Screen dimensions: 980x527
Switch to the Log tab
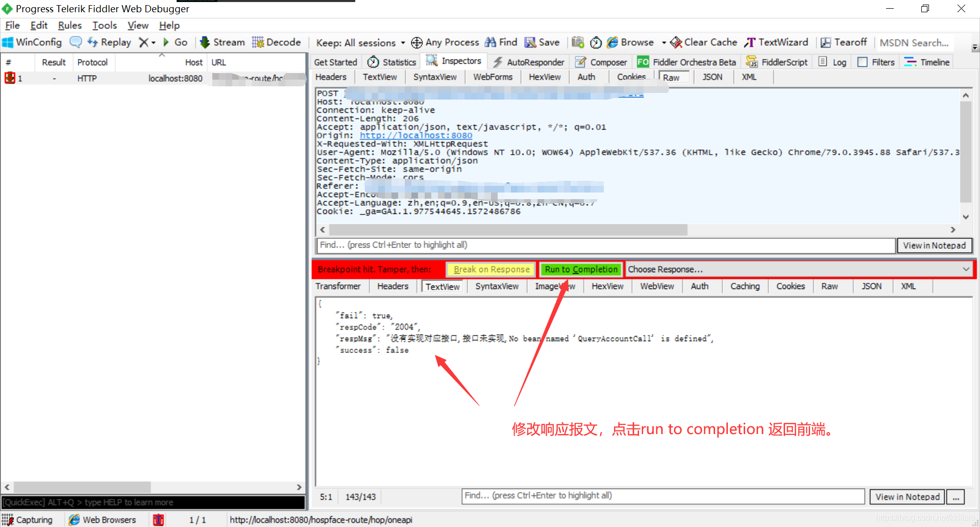tap(832, 62)
